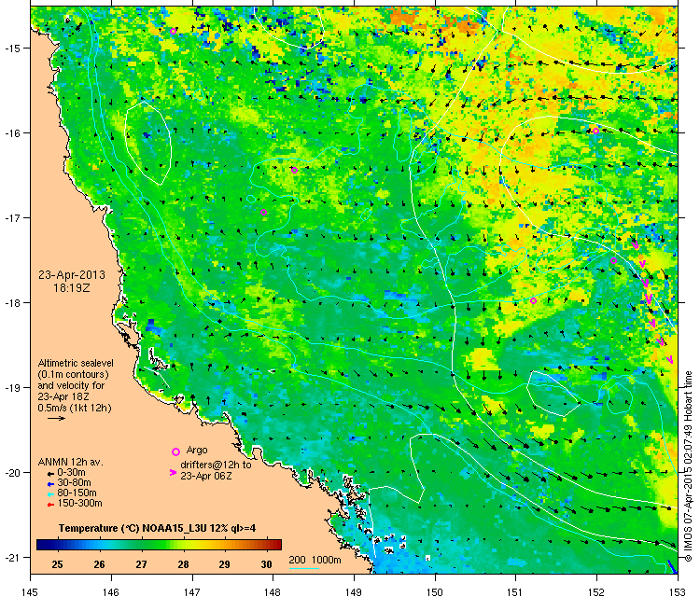This screenshot has width=700, height=597.
Task: Click the '(0.1m contours)' text
Action: coord(73,374)
